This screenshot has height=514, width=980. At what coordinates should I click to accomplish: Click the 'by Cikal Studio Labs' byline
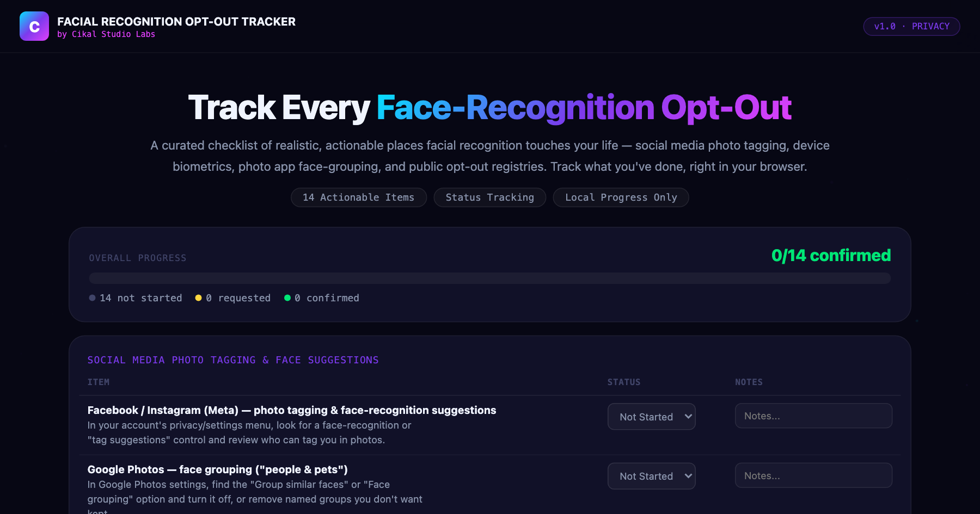[x=106, y=34]
